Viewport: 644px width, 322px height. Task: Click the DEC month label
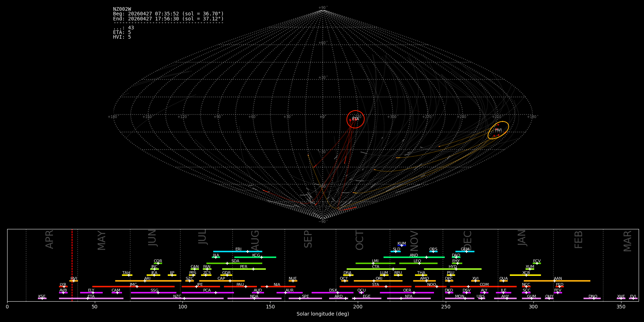click(x=468, y=240)
